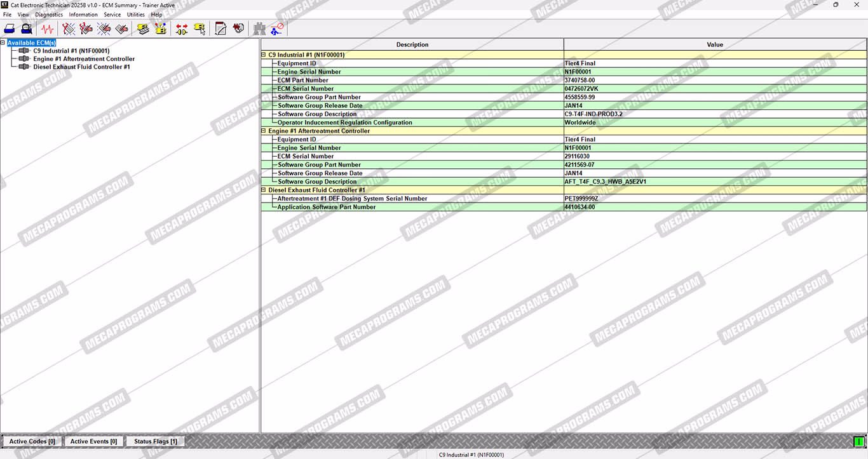
Task: Open the View menu
Action: (23, 15)
